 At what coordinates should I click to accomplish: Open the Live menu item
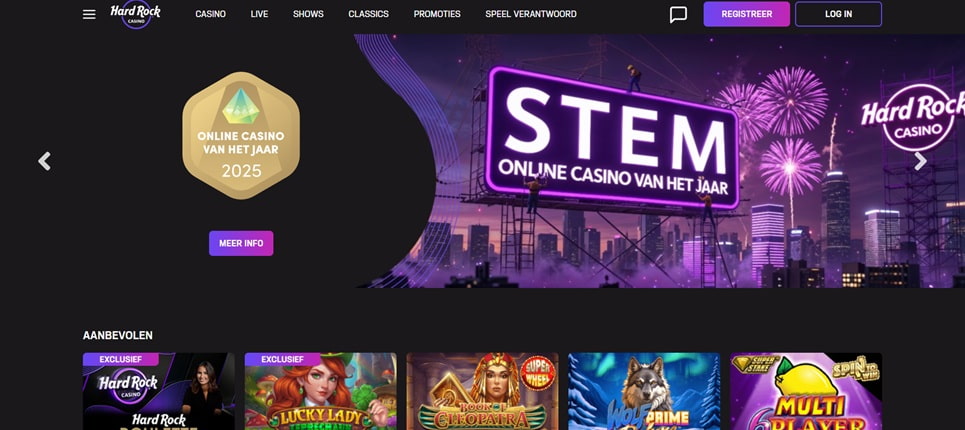[x=259, y=14]
